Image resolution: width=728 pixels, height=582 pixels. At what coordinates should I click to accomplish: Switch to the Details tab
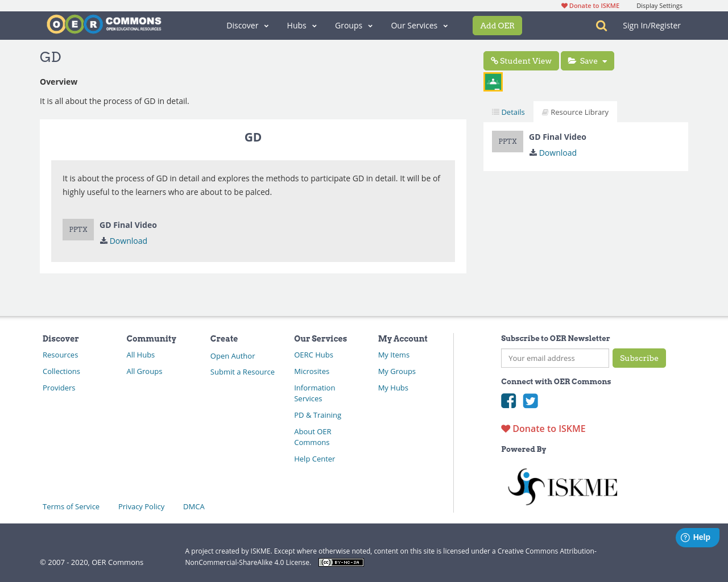pyautogui.click(x=508, y=112)
